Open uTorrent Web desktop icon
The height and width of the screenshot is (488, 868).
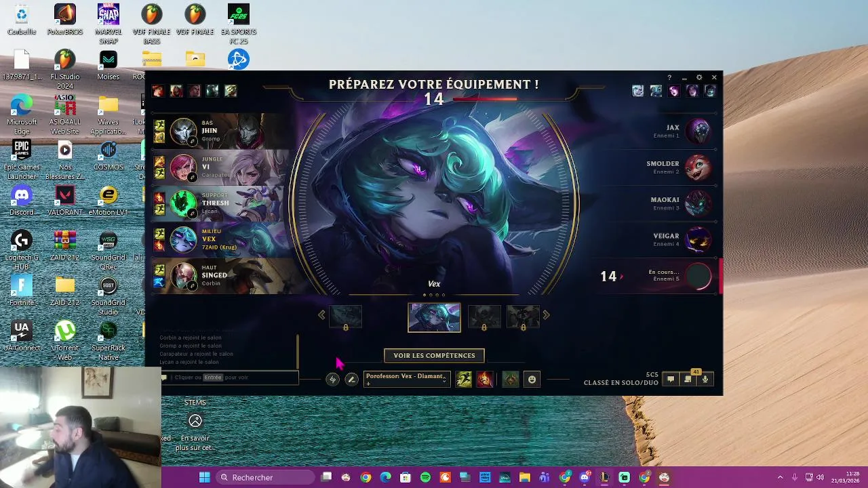point(65,340)
